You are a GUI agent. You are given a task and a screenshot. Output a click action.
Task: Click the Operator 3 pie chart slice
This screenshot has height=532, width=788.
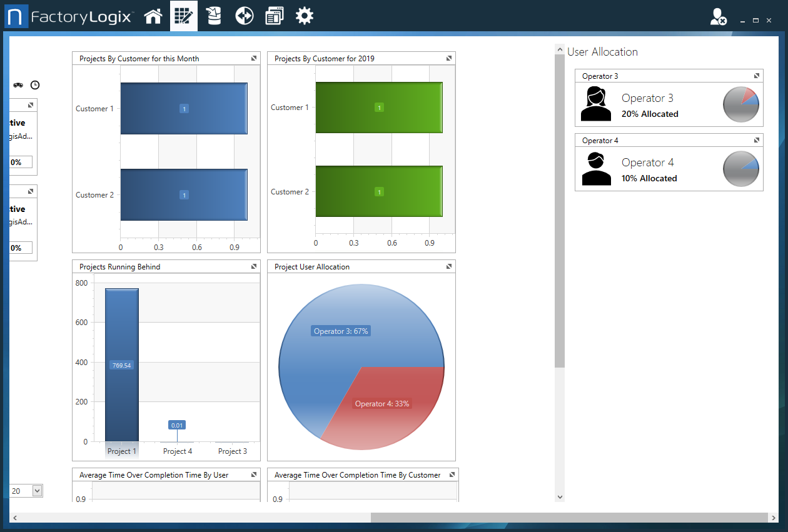coord(341,331)
